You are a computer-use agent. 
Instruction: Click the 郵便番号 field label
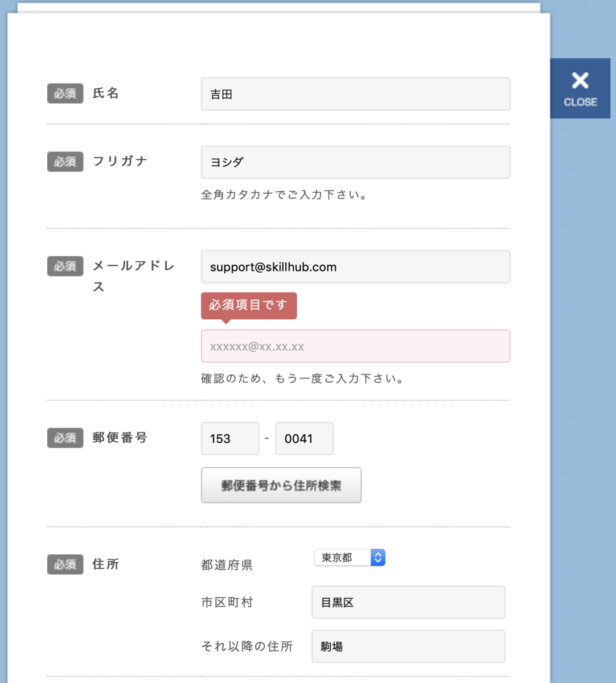(x=120, y=438)
